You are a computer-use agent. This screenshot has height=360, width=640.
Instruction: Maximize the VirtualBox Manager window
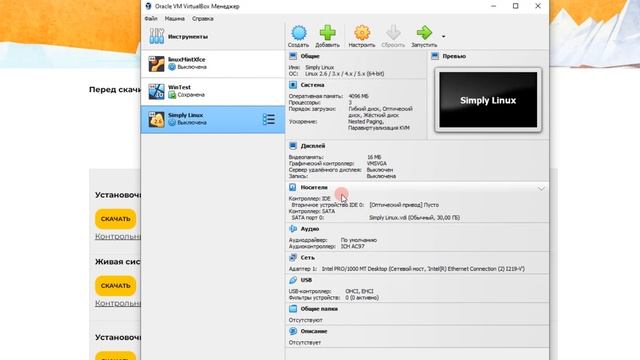516,6
